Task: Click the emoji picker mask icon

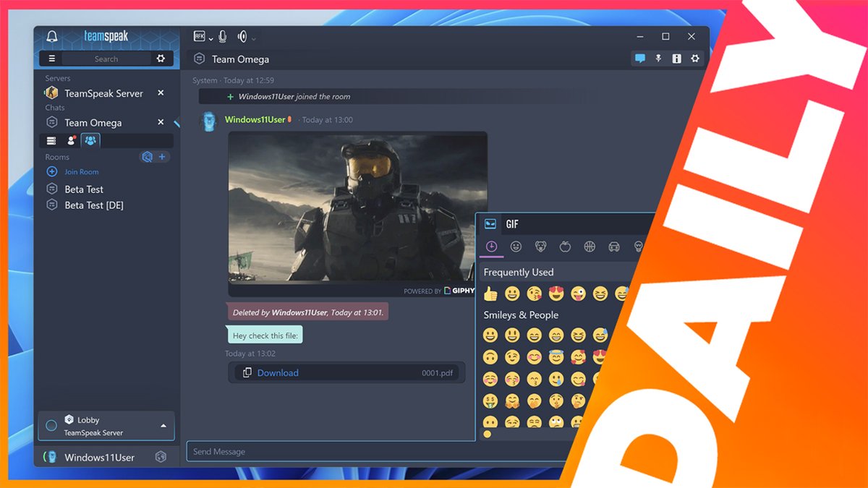Action: coord(490,224)
